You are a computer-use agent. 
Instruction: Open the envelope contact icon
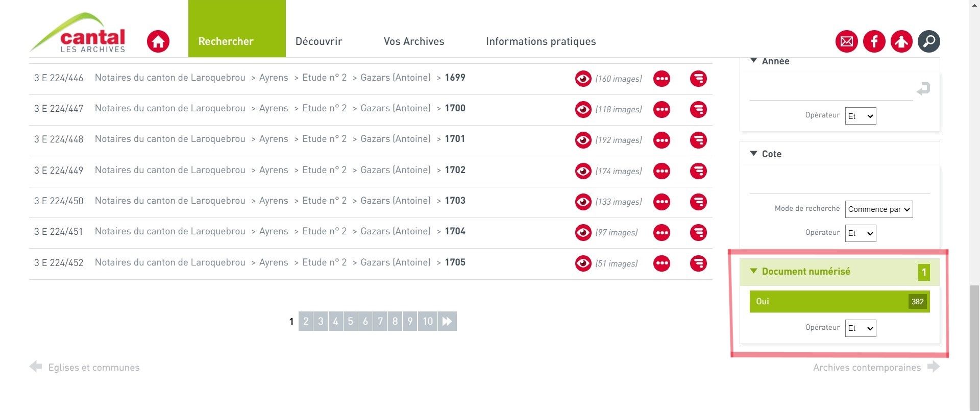tap(846, 41)
